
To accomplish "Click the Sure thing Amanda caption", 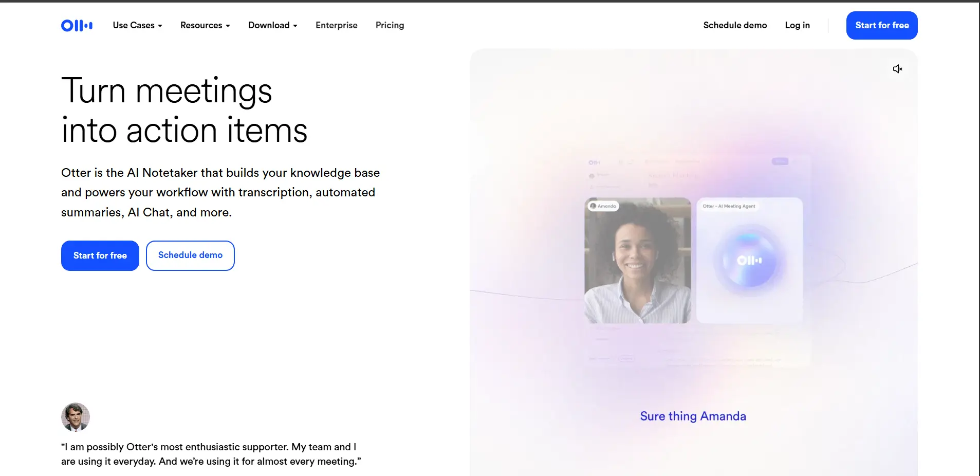I will (693, 416).
